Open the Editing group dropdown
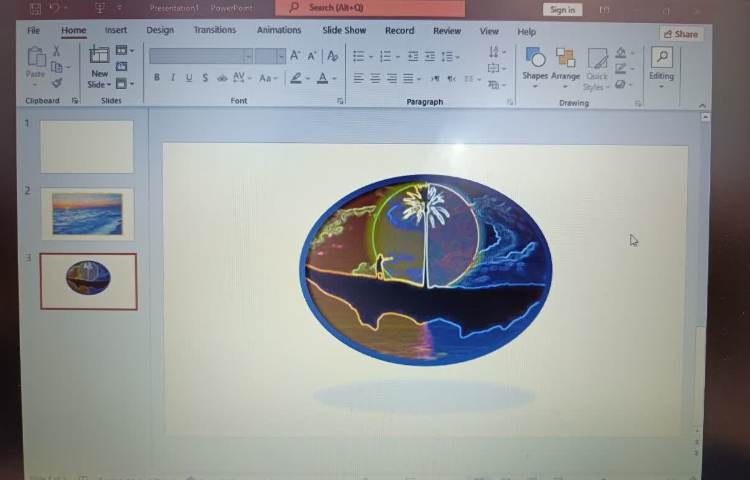 tap(661, 87)
